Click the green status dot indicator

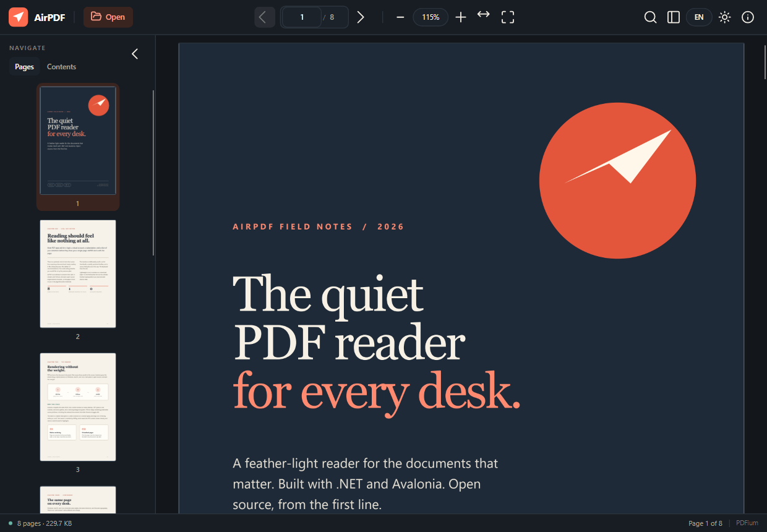[11, 523]
